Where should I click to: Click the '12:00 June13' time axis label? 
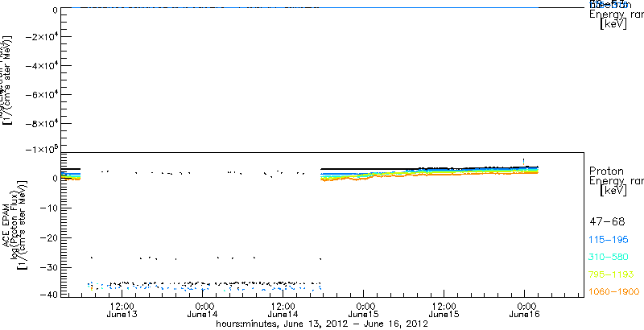[x=122, y=310]
